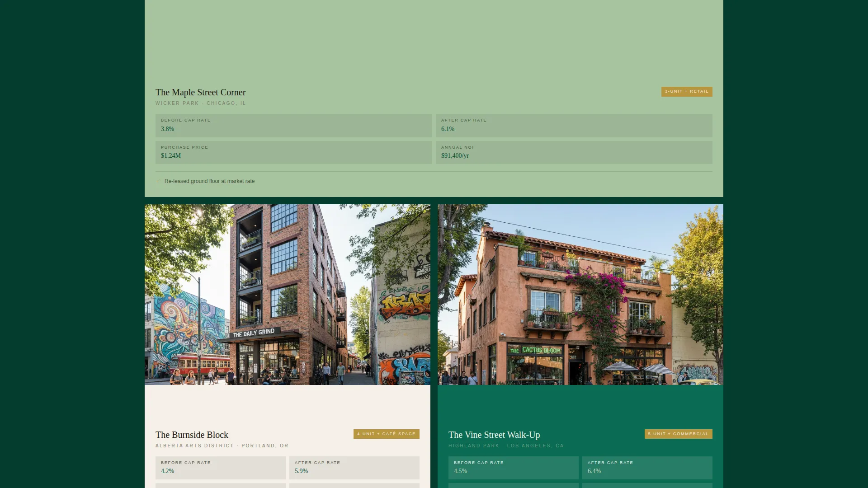Open The Burnside Block listing title
The height and width of the screenshot is (488, 868).
tap(192, 435)
